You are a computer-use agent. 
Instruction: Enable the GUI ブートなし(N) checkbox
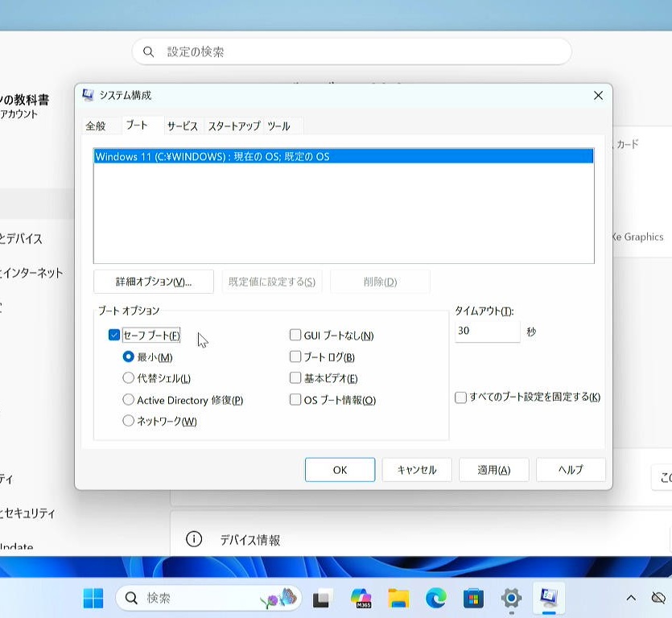tap(295, 335)
